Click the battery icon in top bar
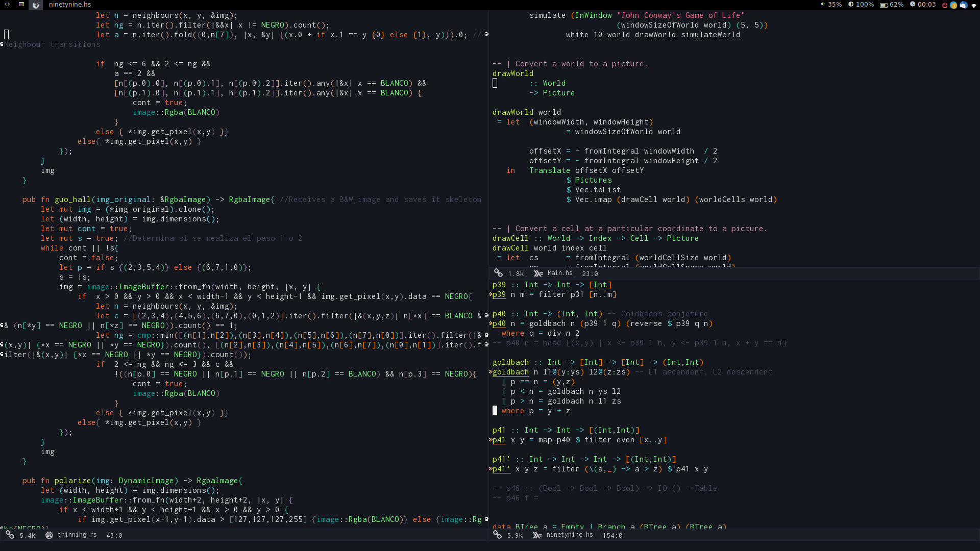The height and width of the screenshot is (551, 980). 884,5
